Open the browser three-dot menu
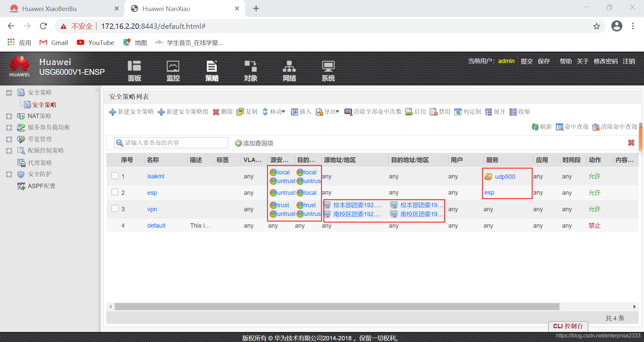Image resolution: width=644 pixels, height=342 pixels. click(x=633, y=26)
